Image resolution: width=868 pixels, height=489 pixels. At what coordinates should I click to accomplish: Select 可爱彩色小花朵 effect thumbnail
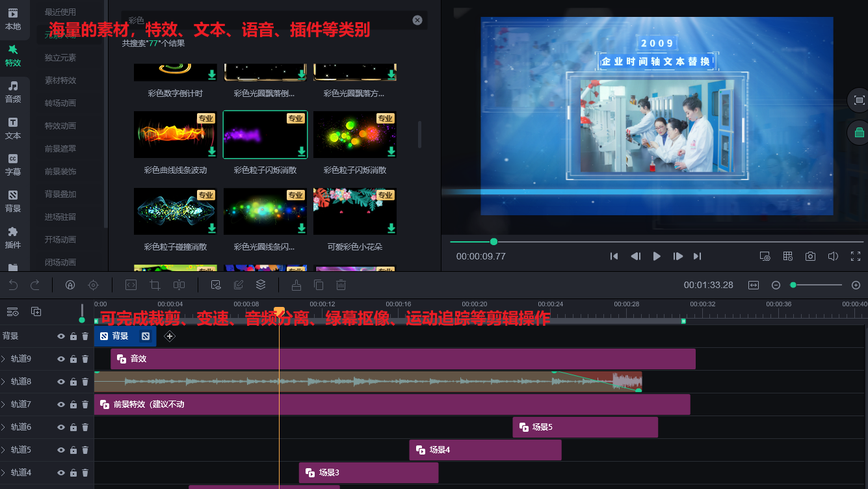(355, 211)
